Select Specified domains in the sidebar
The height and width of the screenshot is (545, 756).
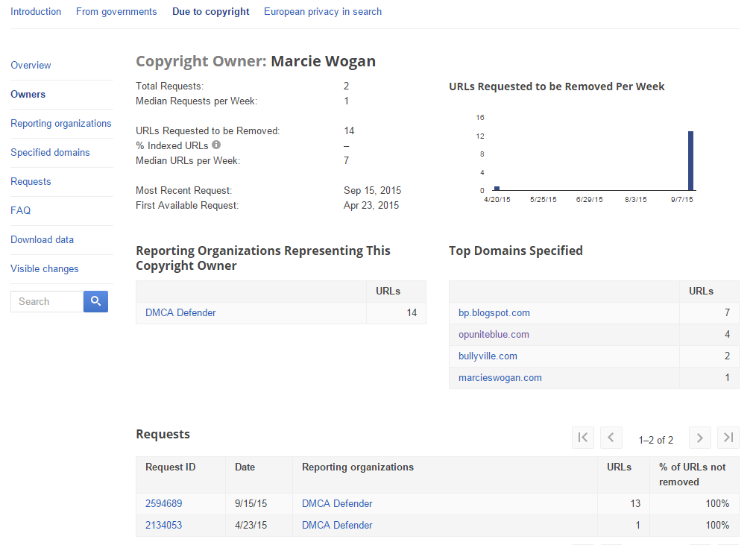(x=50, y=153)
